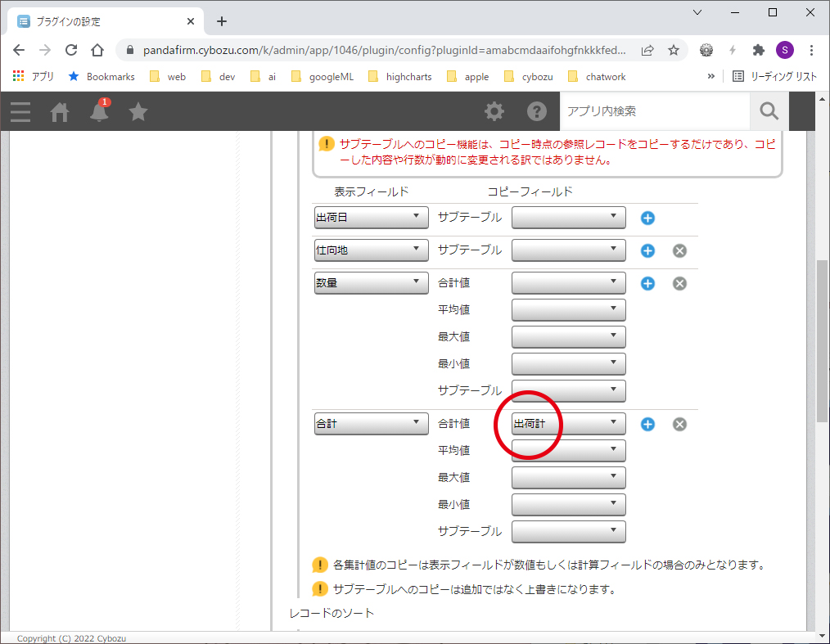Open サブテーブル dropdown in 仕向地 row

coord(569,250)
